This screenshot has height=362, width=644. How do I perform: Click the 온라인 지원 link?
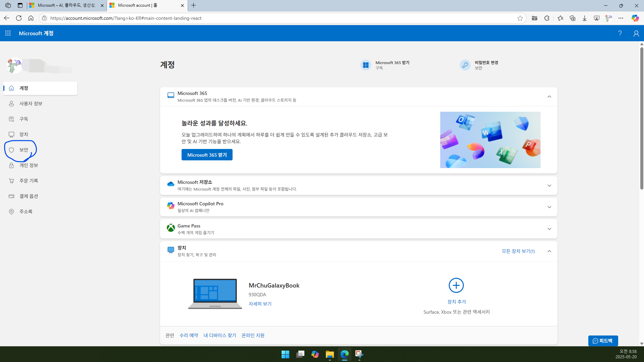coord(253,335)
